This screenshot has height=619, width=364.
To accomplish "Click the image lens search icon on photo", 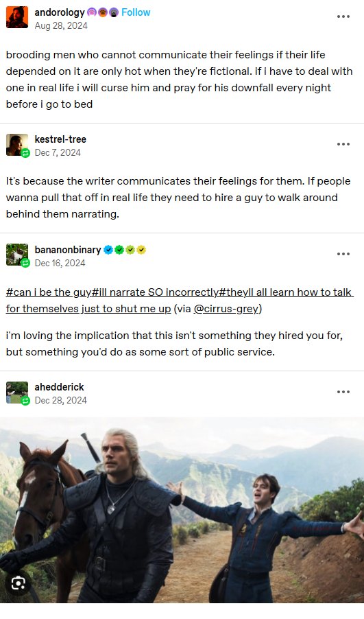I will coord(19,583).
